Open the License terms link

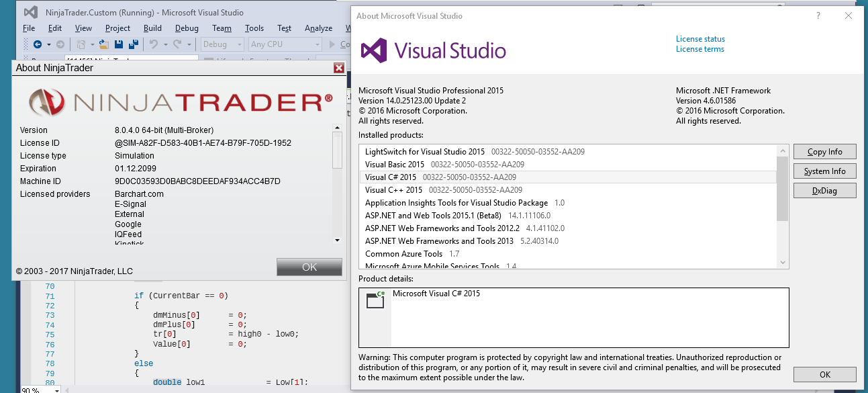[x=700, y=49]
